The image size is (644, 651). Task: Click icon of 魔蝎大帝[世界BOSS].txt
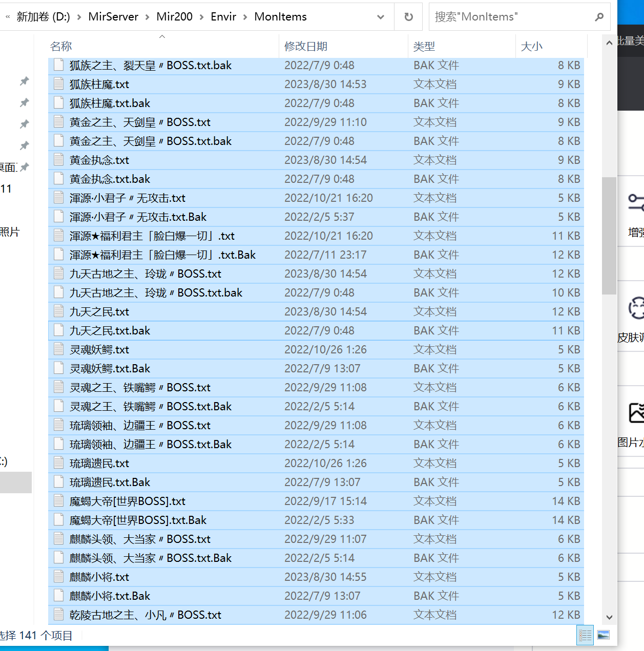pos(59,501)
